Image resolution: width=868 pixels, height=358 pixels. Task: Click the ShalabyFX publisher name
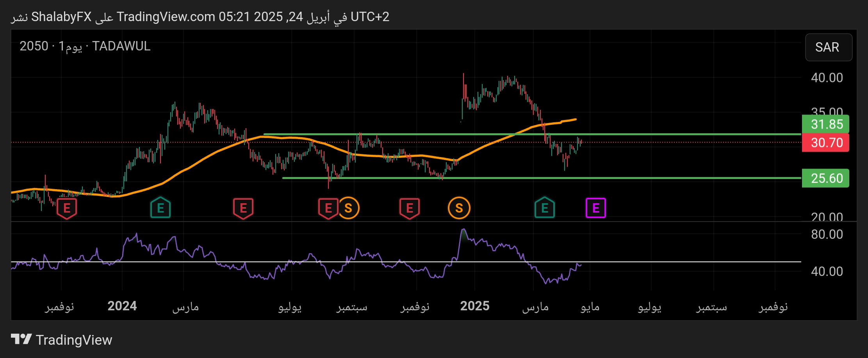click(x=61, y=17)
